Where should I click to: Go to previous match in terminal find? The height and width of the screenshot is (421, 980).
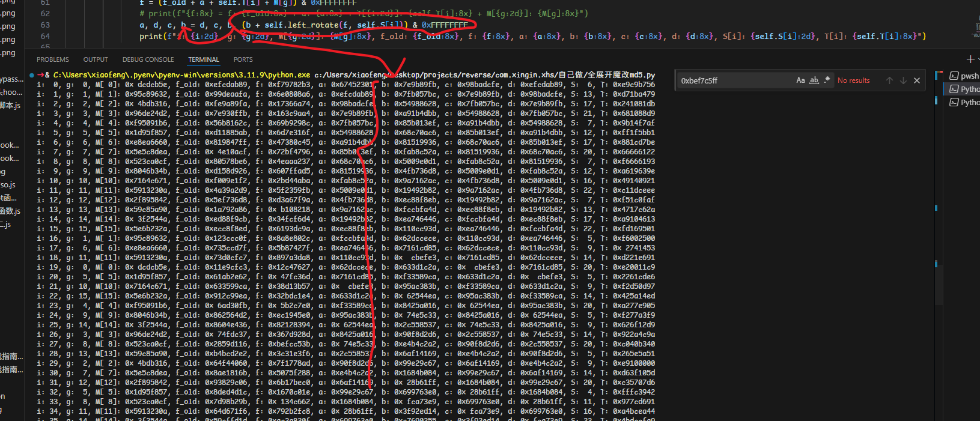pyautogui.click(x=889, y=80)
